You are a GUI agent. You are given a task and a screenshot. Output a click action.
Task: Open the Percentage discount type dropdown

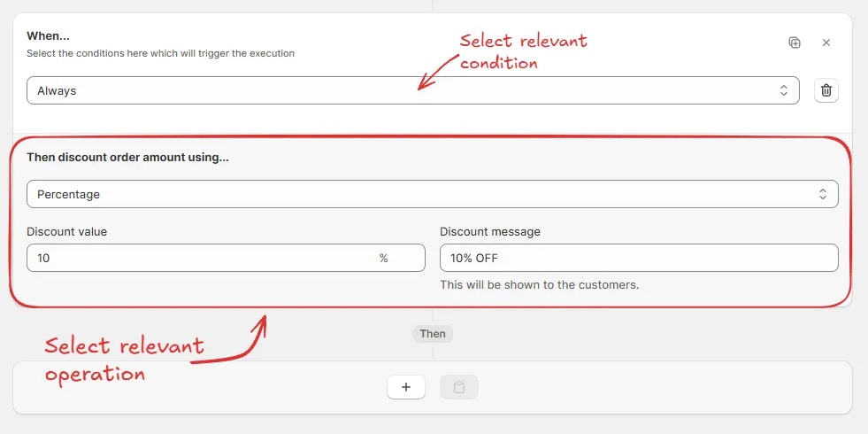[433, 194]
